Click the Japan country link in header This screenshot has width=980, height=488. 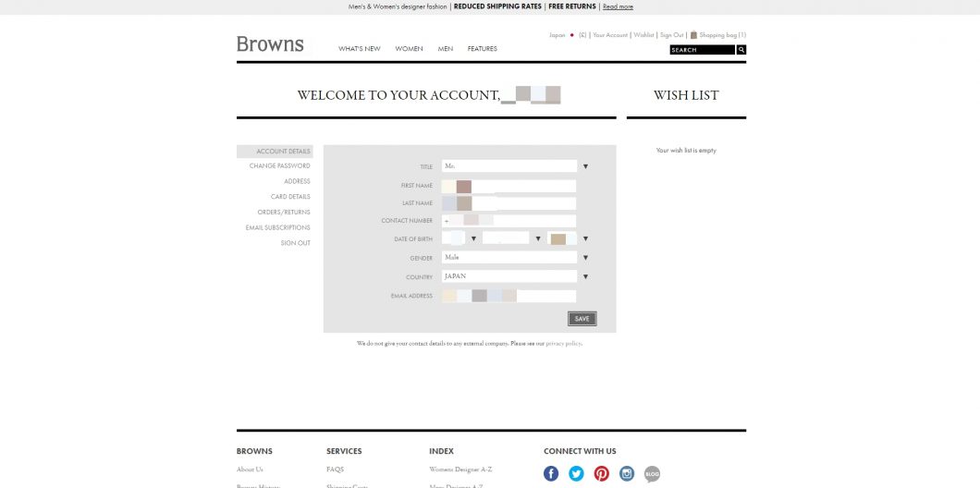557,35
